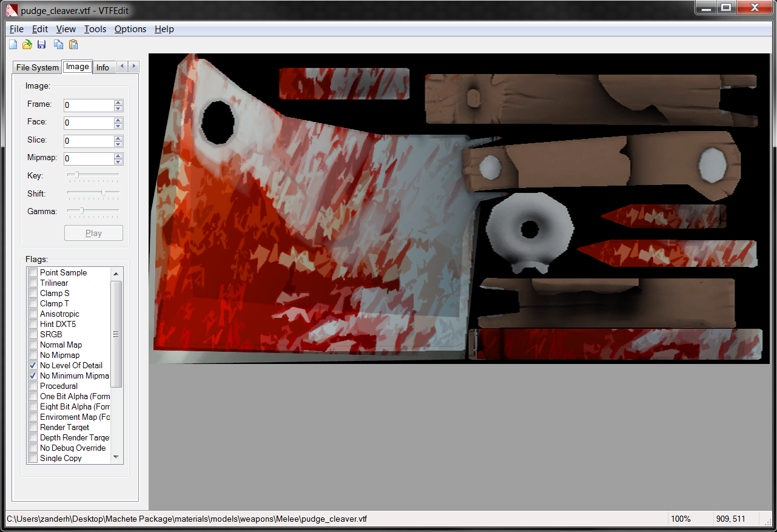Screen dimensions: 777x532
Task: Enable the Trilinear flag checkbox
Action: point(33,283)
